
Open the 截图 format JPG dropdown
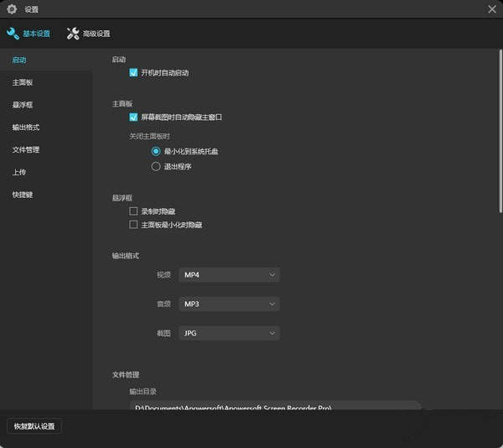click(x=229, y=333)
